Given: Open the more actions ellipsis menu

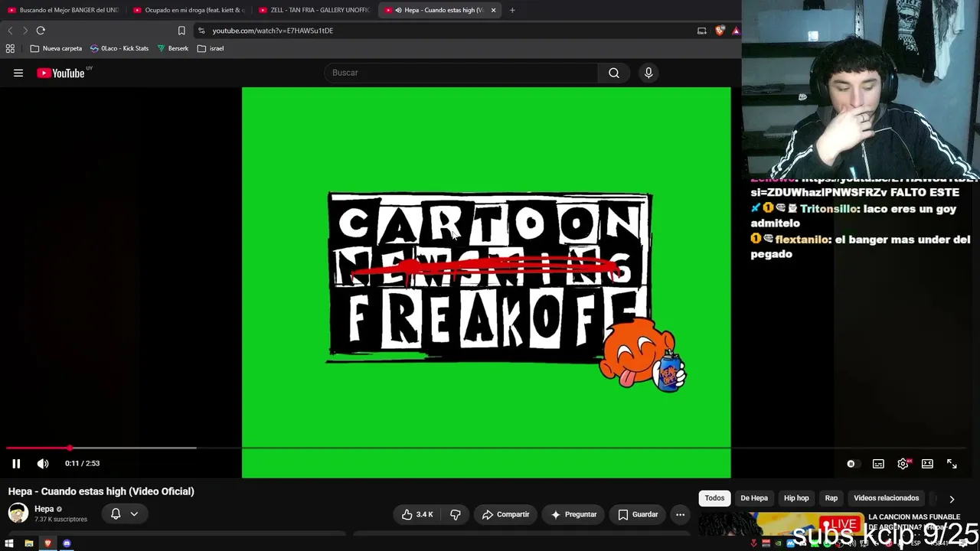Looking at the screenshot, I should 680,514.
